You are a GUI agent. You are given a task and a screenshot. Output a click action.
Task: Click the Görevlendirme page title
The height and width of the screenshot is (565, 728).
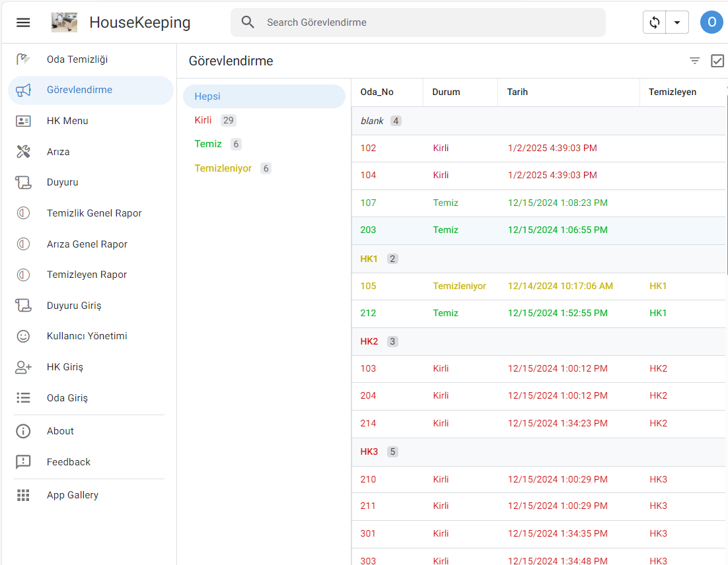[231, 61]
